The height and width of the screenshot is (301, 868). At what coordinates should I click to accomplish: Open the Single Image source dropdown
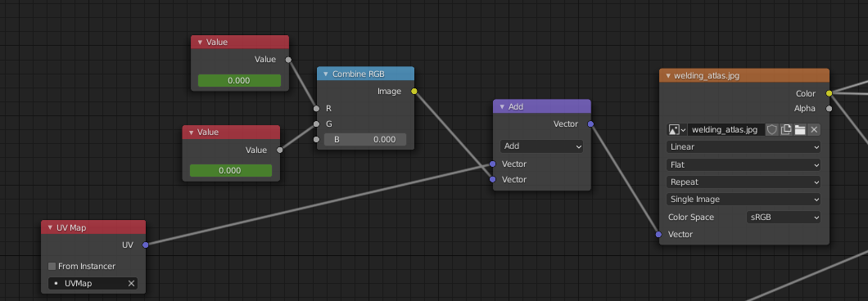click(744, 200)
